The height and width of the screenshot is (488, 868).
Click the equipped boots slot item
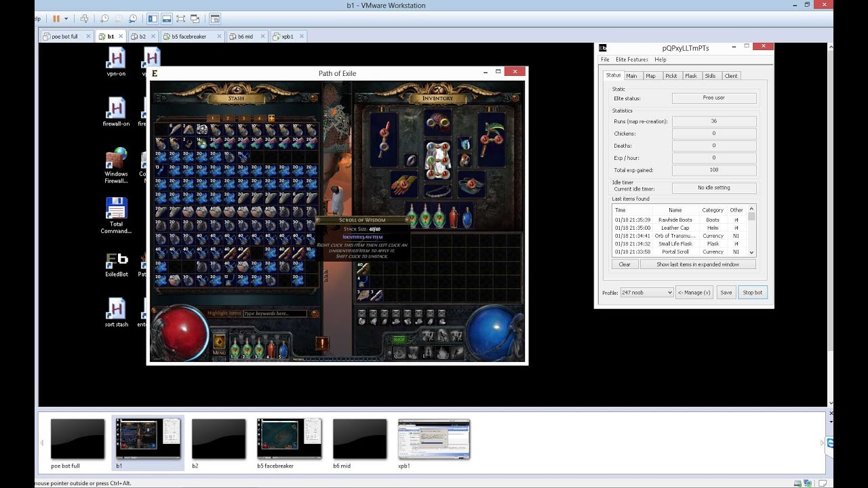[473, 184]
